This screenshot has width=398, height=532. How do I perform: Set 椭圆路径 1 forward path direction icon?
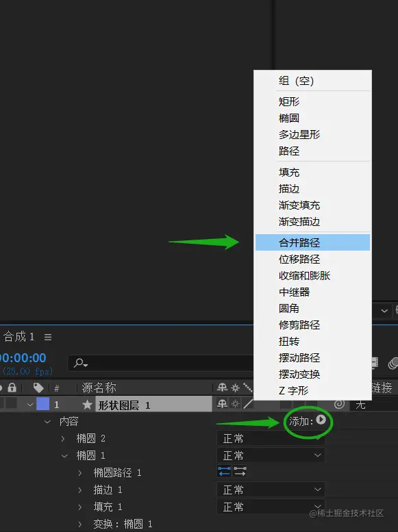[240, 471]
